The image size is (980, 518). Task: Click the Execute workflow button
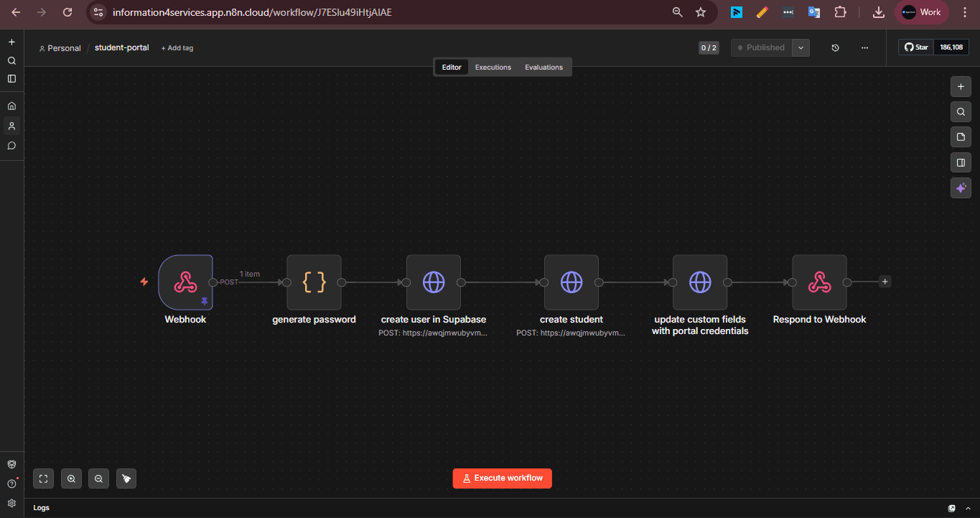tap(502, 478)
